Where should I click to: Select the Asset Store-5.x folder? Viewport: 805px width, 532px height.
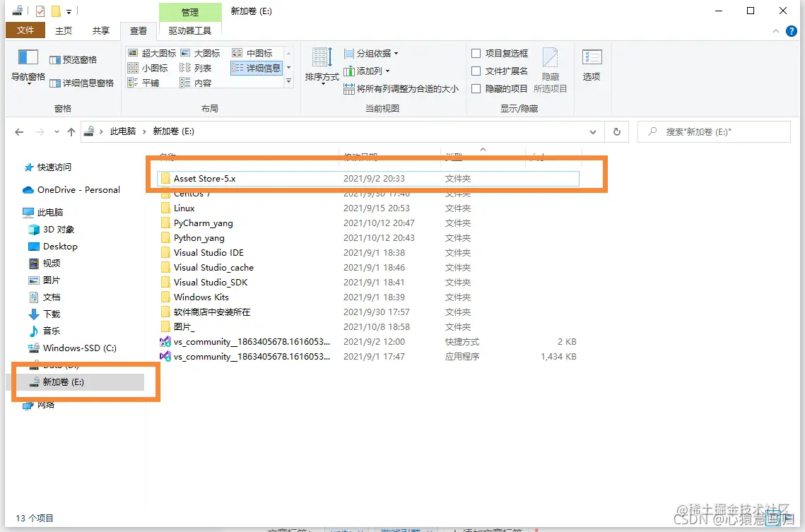pyautogui.click(x=368, y=179)
